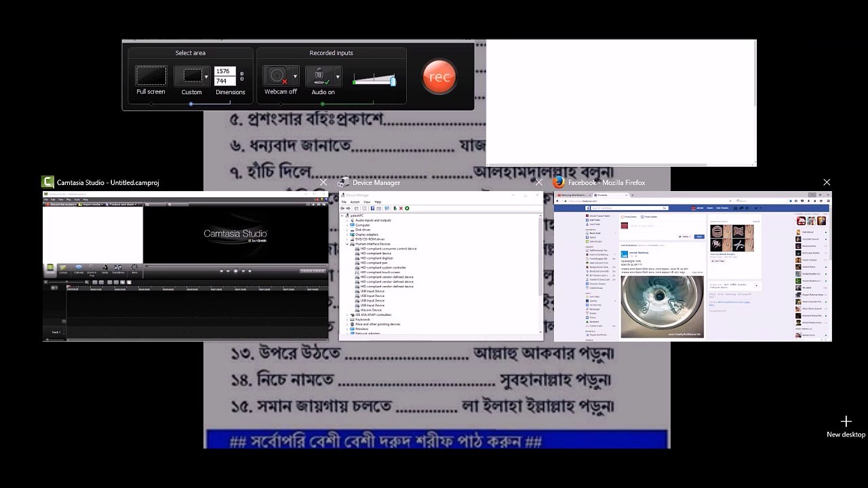Click the Device Manager title icon
This screenshot has width=868, height=488.
(343, 182)
